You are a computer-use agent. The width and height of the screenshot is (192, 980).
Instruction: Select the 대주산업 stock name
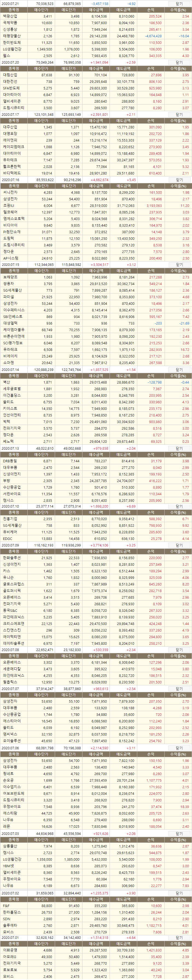10,127
